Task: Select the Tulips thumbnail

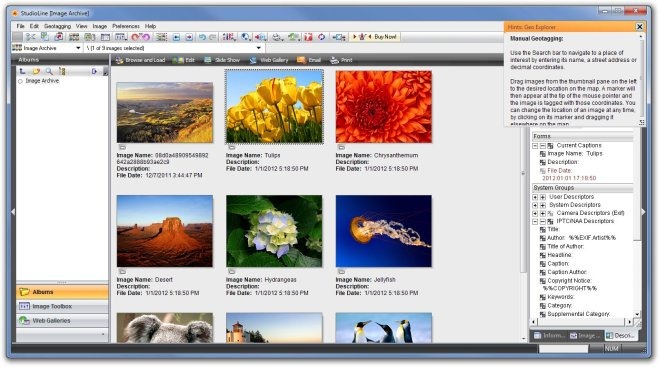Action: click(x=274, y=107)
